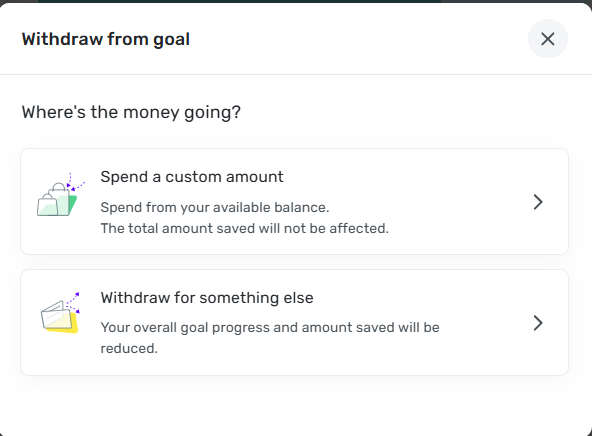Select the 'Spend a custom amount' title
The height and width of the screenshot is (436, 592).
pyautogui.click(x=192, y=177)
